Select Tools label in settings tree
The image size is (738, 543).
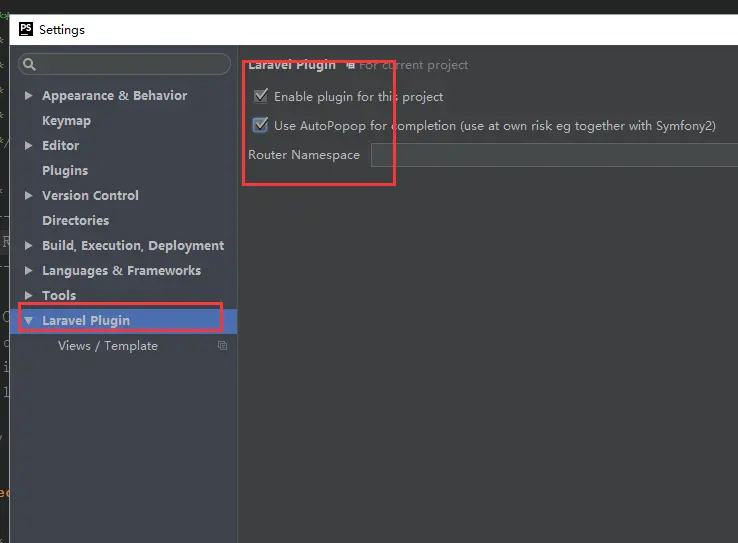tap(59, 295)
